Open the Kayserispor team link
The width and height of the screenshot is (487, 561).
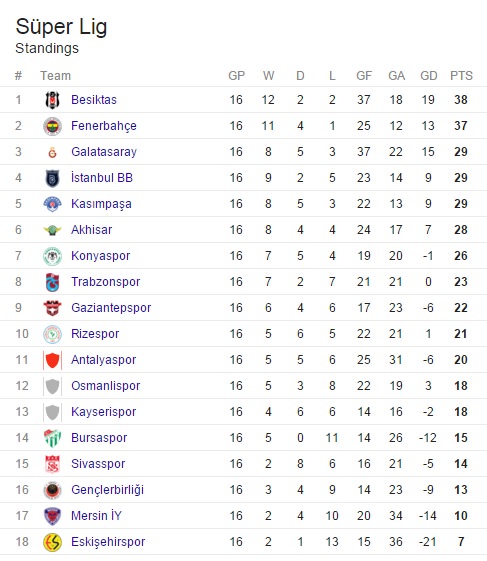(x=103, y=412)
